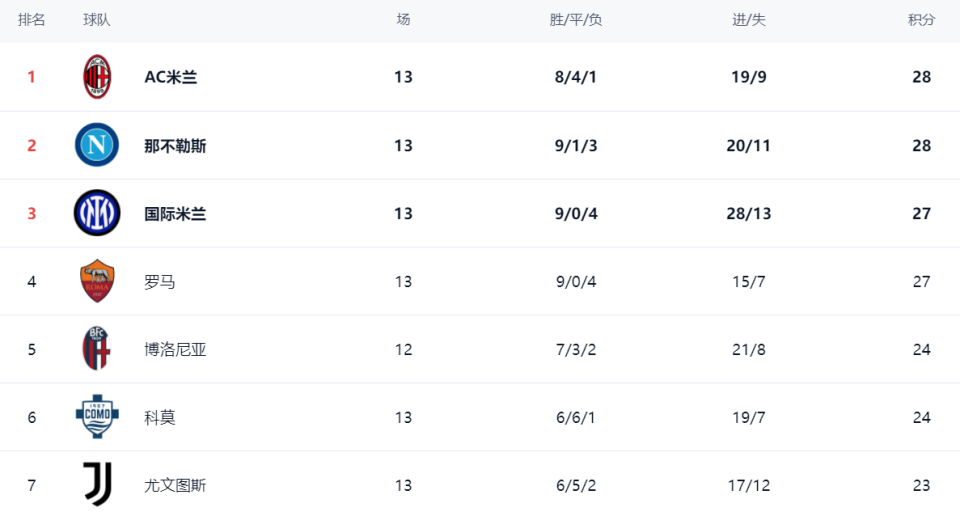960x516 pixels.
Task: Click the 尤文图斯 team name
Action: pos(175,485)
